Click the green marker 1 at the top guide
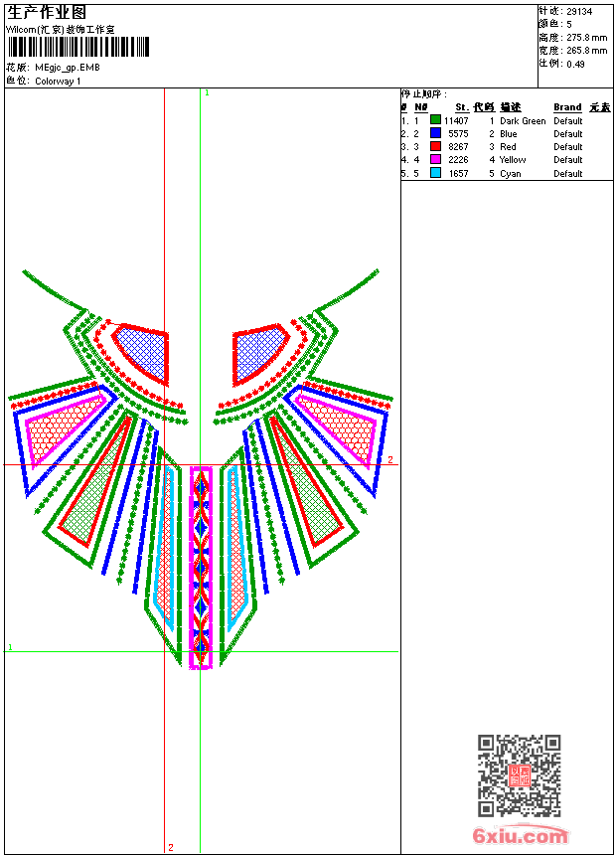 click(x=207, y=92)
